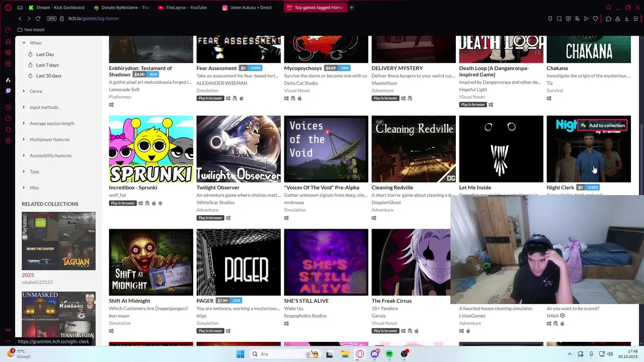644x362 pixels.
Task: Show hidden system tray icons
Action: 570,354
